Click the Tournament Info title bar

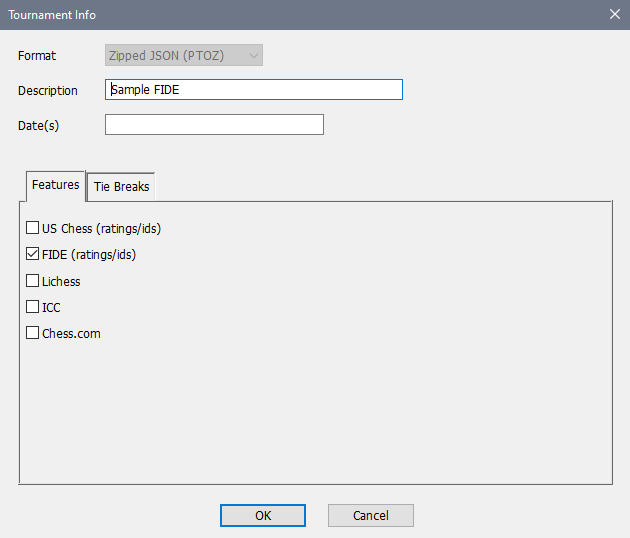[300, 15]
